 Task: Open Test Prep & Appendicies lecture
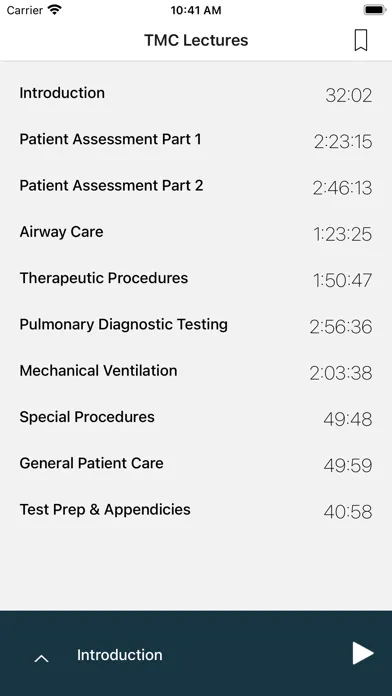point(196,510)
